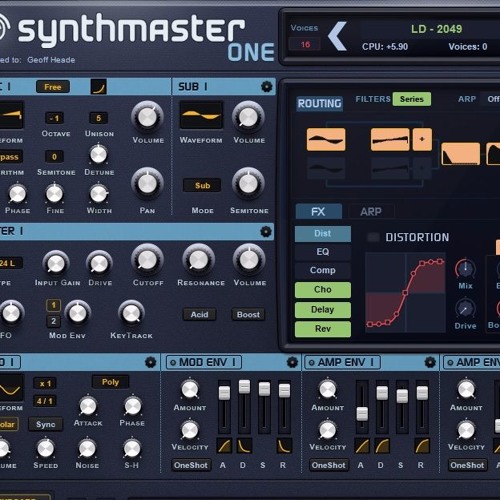Toggle OneShot on MOD ENV 1
Screen dimensions: 500x500
(x=191, y=465)
